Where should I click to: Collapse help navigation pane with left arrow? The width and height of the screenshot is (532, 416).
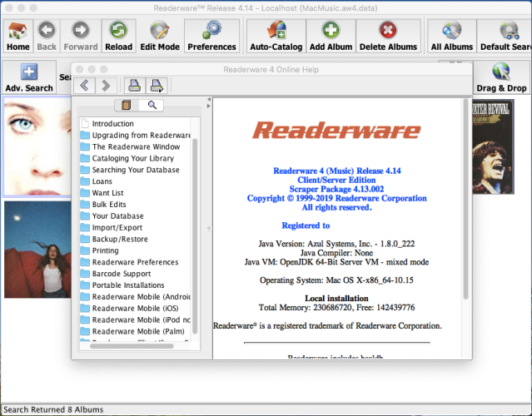tap(209, 99)
